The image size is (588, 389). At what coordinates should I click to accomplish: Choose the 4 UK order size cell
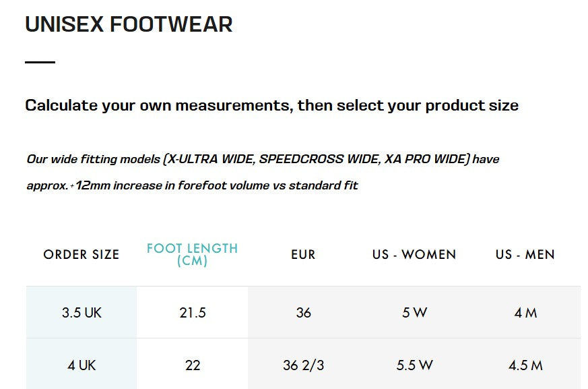(81, 365)
